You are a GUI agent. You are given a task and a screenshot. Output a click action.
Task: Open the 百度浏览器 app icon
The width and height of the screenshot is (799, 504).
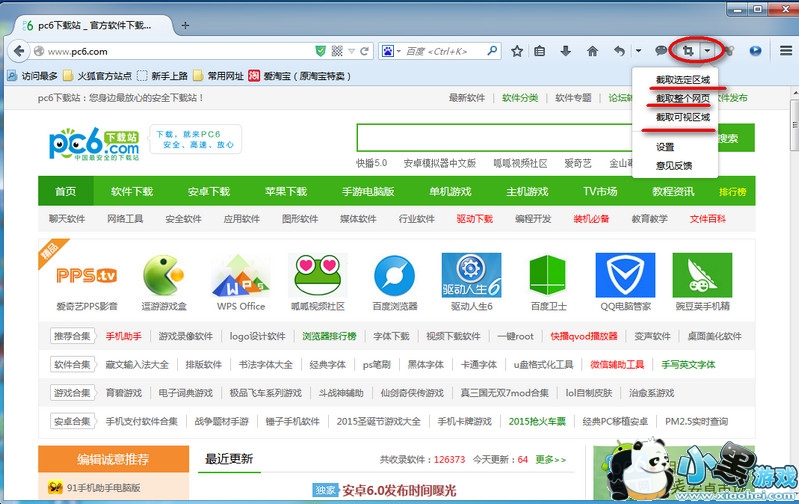point(394,276)
